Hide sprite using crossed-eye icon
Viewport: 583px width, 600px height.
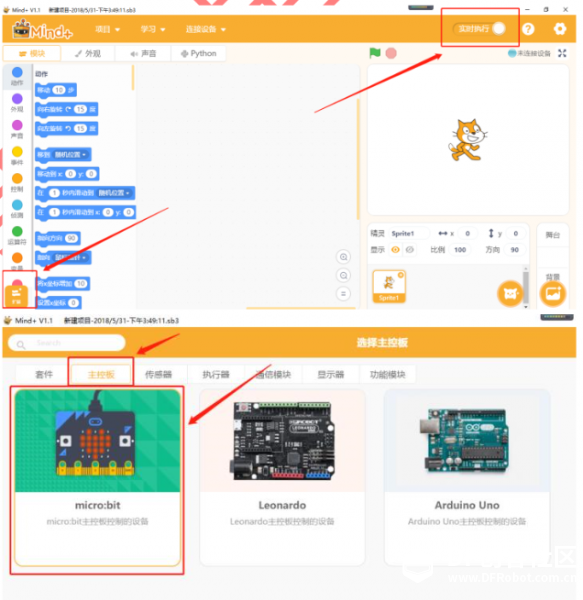(410, 249)
